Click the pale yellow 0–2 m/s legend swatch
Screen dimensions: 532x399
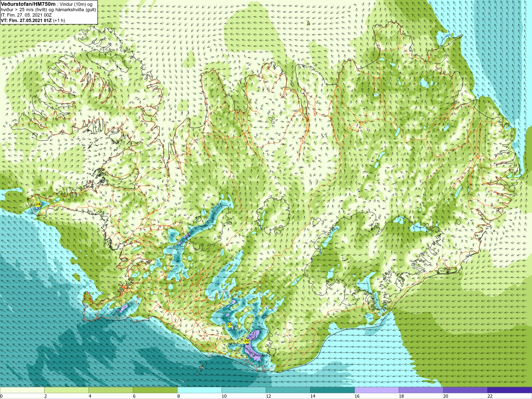pyautogui.click(x=22, y=390)
